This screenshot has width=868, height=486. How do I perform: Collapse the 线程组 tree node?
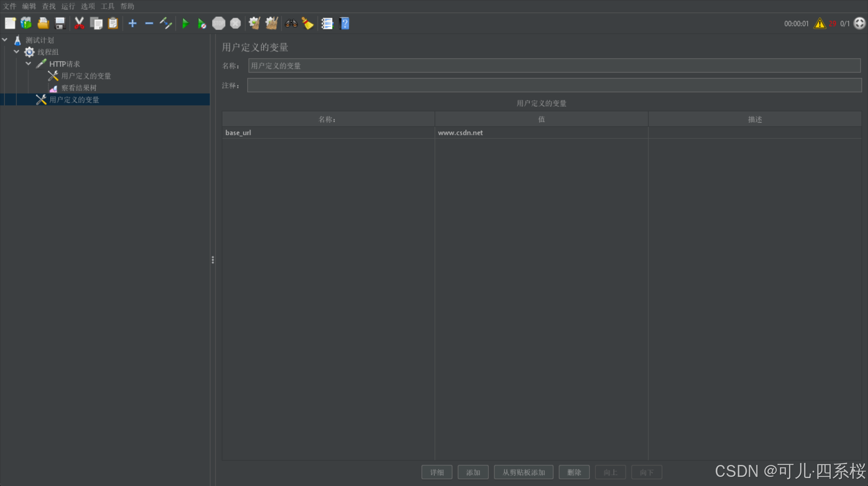pos(17,52)
